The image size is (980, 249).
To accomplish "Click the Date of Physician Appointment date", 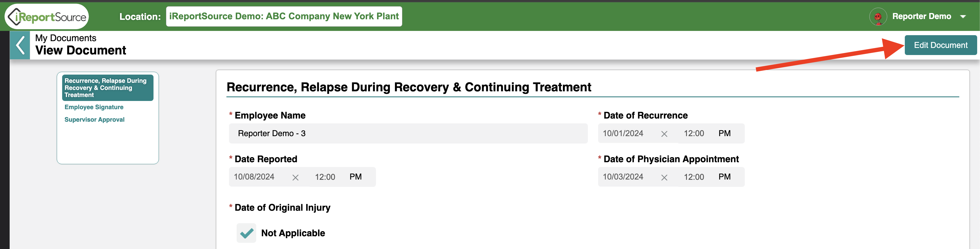I will click(623, 177).
